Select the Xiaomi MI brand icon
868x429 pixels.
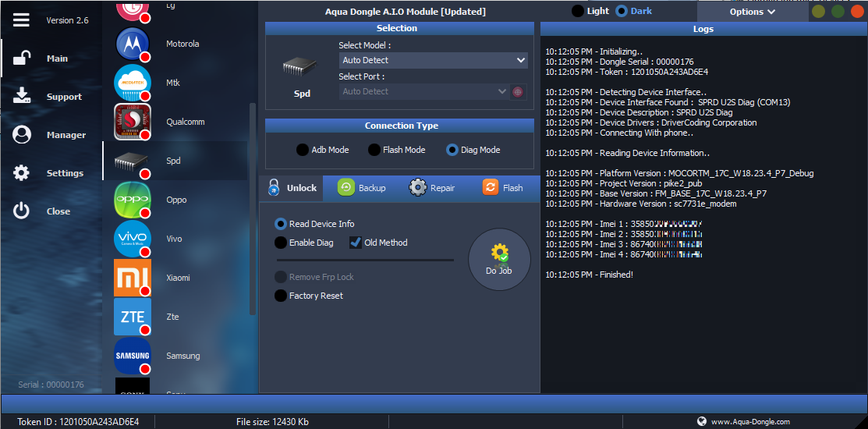133,278
